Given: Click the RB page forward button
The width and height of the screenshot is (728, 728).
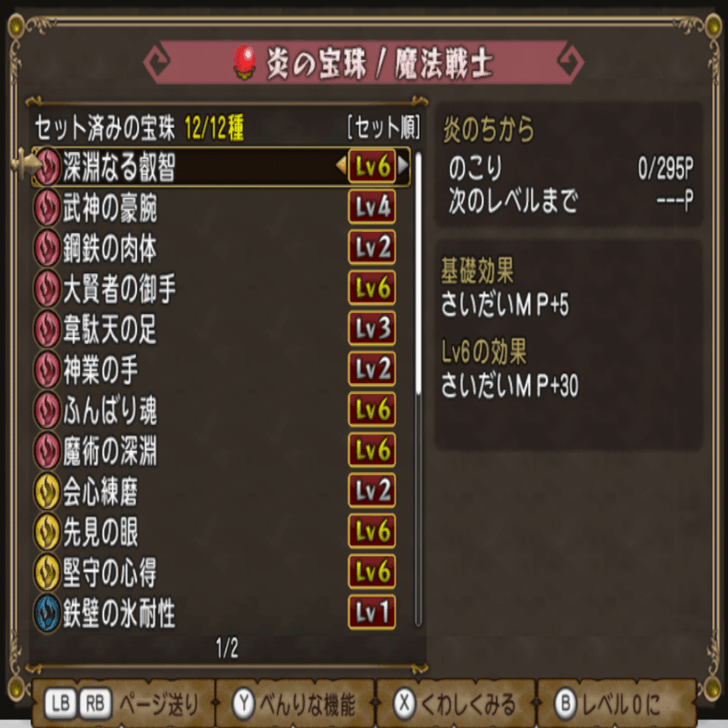Looking at the screenshot, I should click(x=95, y=703).
